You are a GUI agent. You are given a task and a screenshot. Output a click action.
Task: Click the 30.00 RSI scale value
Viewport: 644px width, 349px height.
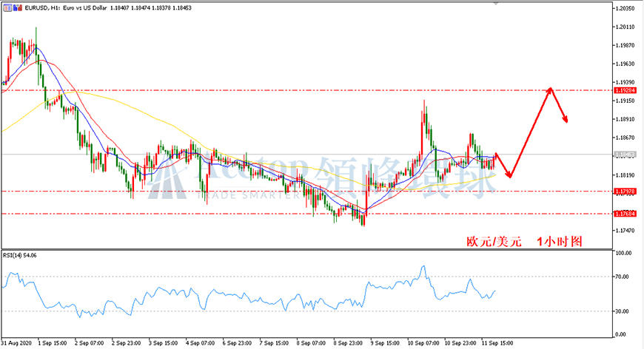tap(623, 311)
